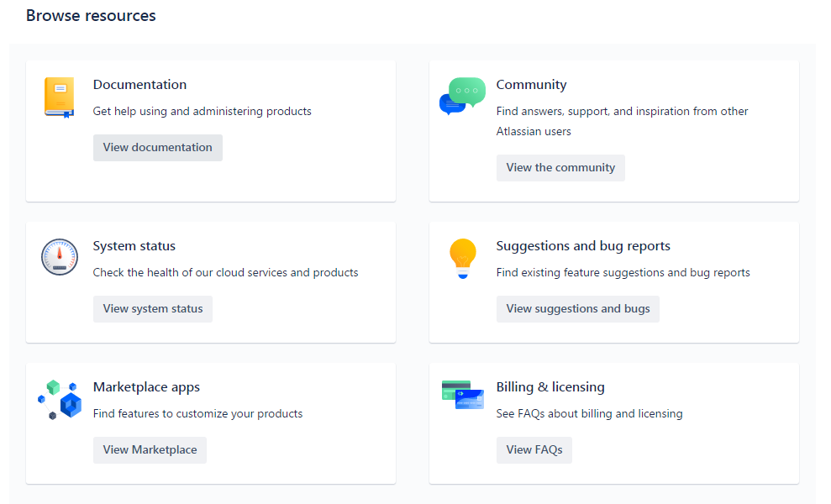Select the Documentation card title

tap(139, 85)
